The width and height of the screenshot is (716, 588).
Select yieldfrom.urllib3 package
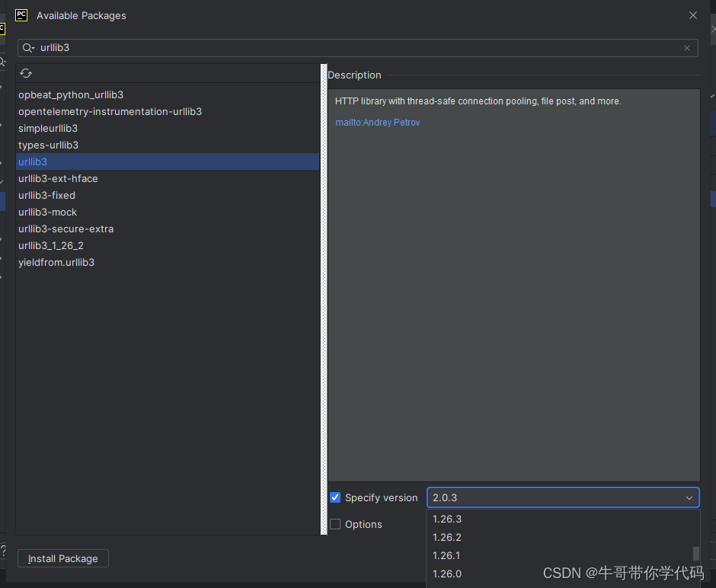tap(168, 263)
